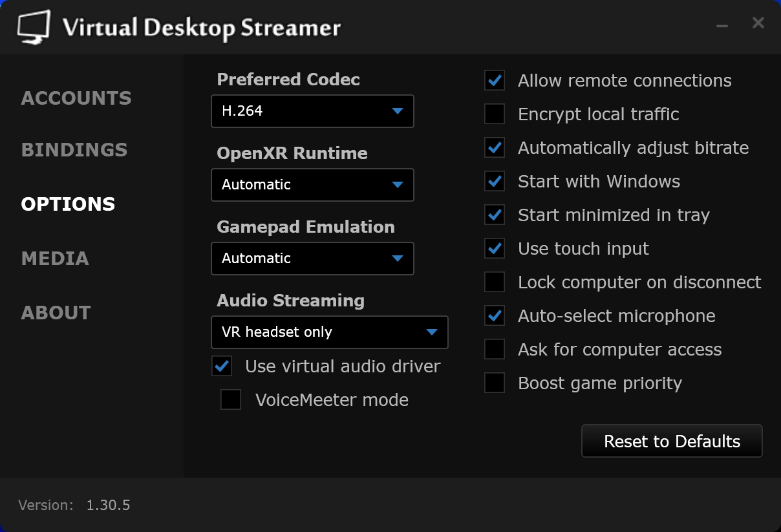781x532 pixels.
Task: Expand the OpenXR Runtime dropdown
Action: (x=312, y=185)
